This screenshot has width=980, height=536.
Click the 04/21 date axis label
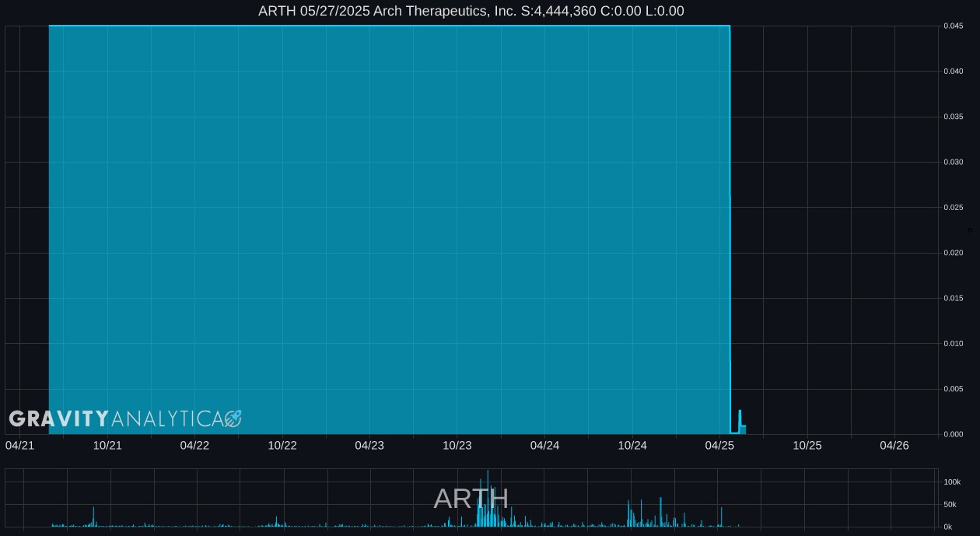point(19,445)
